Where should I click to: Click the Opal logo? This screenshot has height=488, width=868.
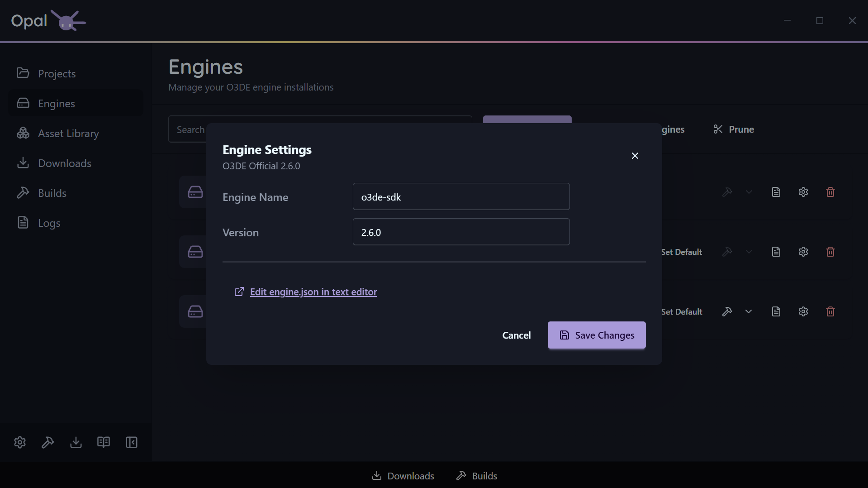coord(48,20)
